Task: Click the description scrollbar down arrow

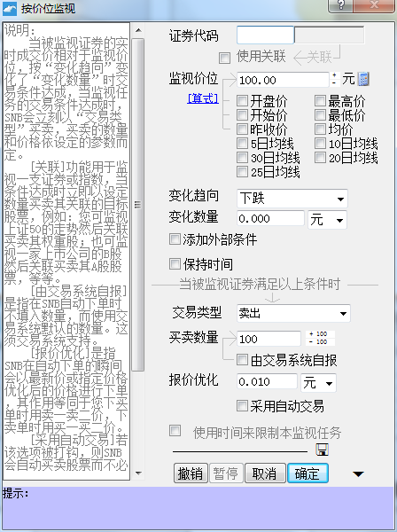Action: [x=138, y=473]
